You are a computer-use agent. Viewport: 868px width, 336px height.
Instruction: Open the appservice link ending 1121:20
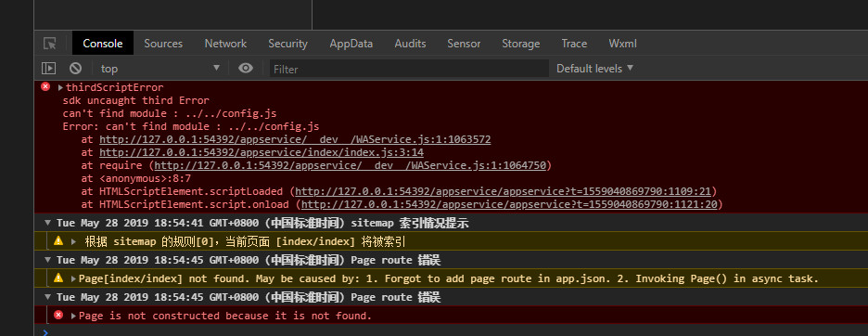point(509,204)
